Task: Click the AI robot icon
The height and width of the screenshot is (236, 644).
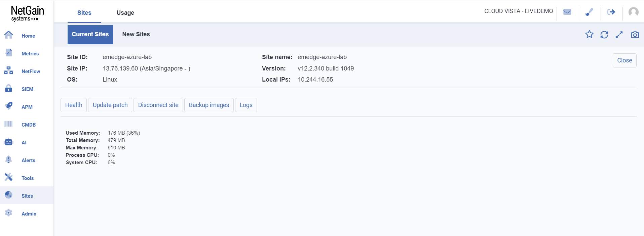Action: tap(9, 142)
